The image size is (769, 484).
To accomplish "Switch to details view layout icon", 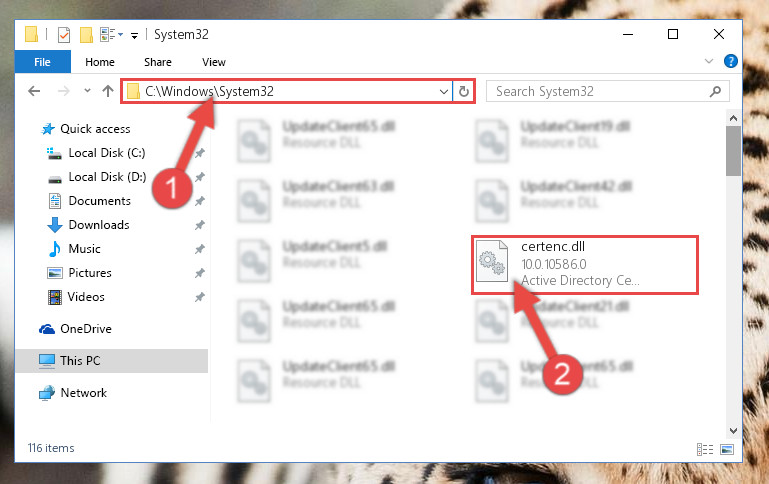I will pos(705,449).
